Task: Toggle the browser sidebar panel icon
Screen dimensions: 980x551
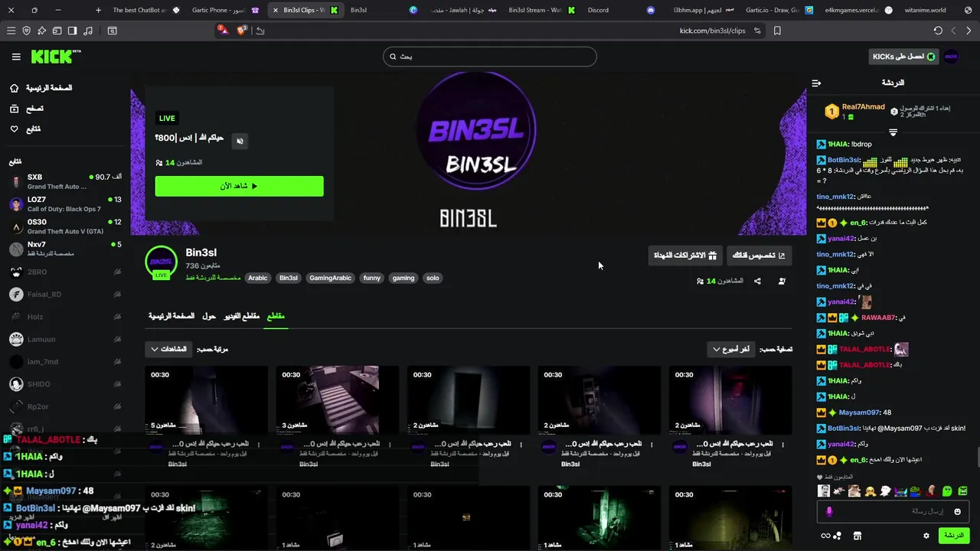Action: tap(72, 31)
